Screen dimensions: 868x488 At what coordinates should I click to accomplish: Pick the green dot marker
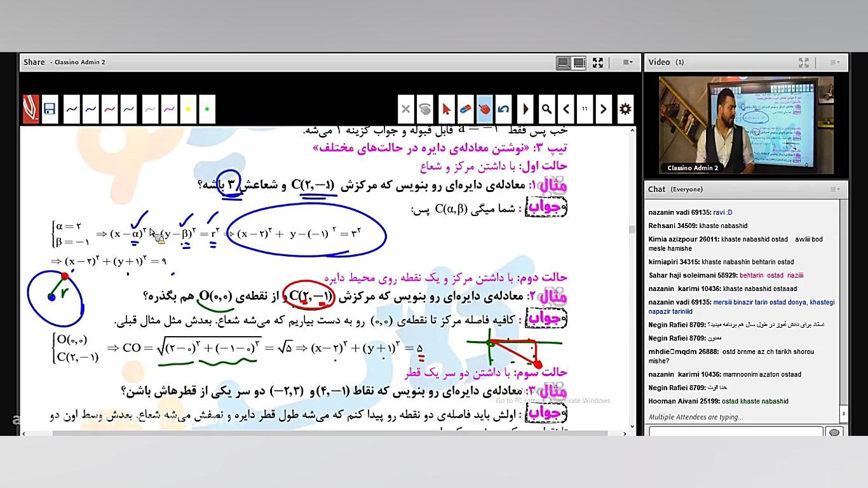[207, 109]
